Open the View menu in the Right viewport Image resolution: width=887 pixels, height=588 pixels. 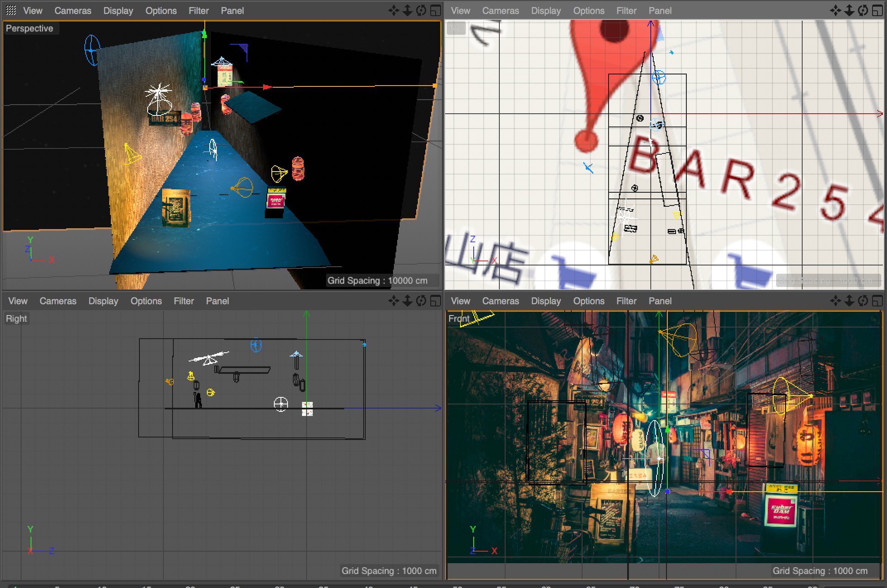pos(18,301)
